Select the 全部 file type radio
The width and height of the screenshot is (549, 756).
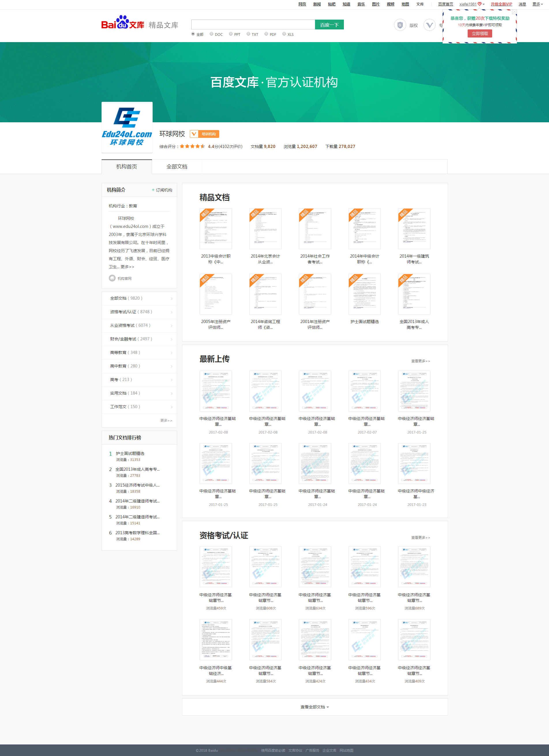point(193,34)
